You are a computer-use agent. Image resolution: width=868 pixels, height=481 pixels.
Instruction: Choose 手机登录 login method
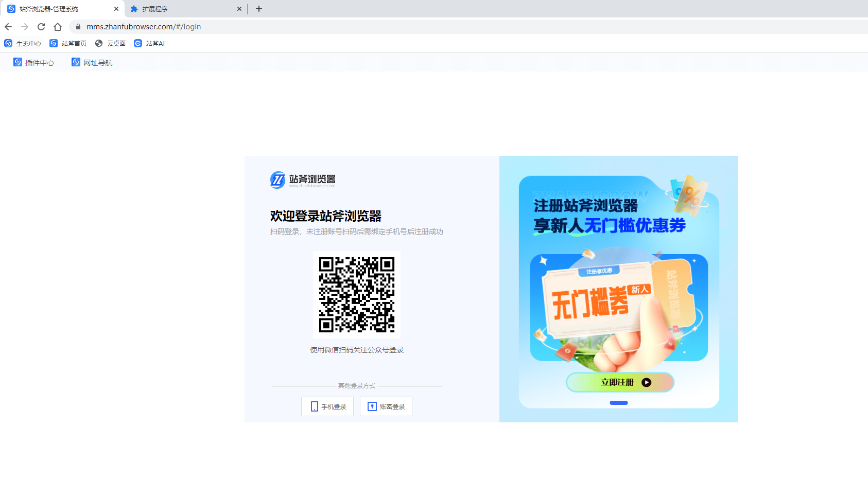click(327, 406)
